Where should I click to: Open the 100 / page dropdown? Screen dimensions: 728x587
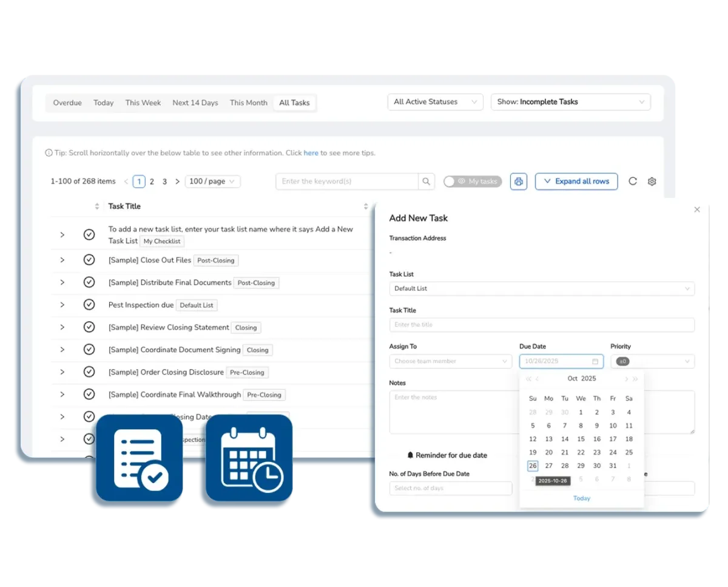(x=212, y=182)
